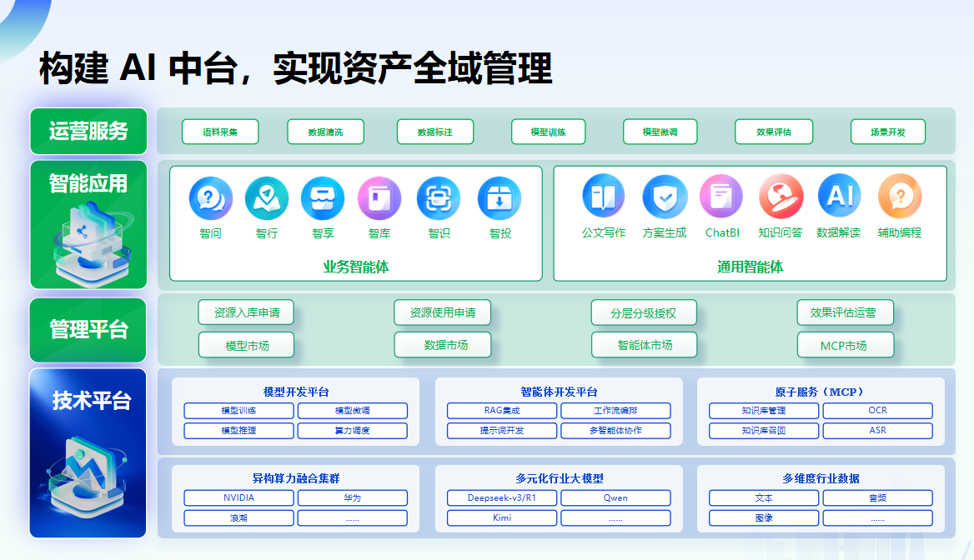Open the 智投 download box icon
This screenshot has width=974, height=560.
pyautogui.click(x=500, y=198)
